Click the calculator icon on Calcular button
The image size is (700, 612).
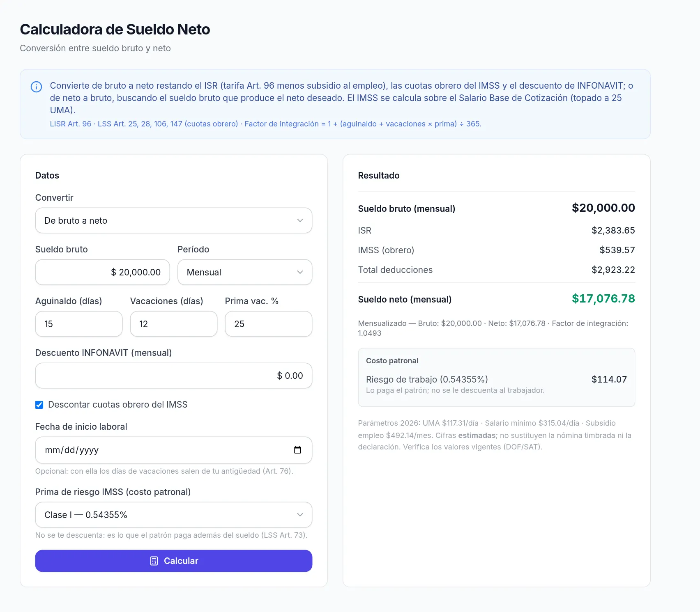(x=154, y=561)
